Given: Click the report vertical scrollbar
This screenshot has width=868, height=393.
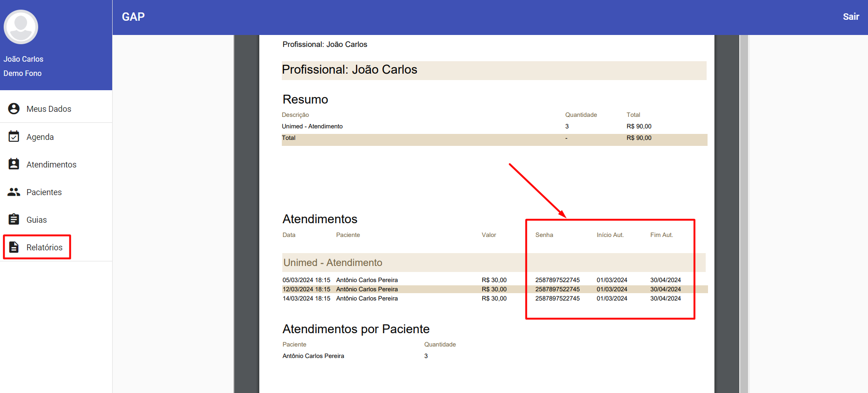Looking at the screenshot, I should click(744, 212).
